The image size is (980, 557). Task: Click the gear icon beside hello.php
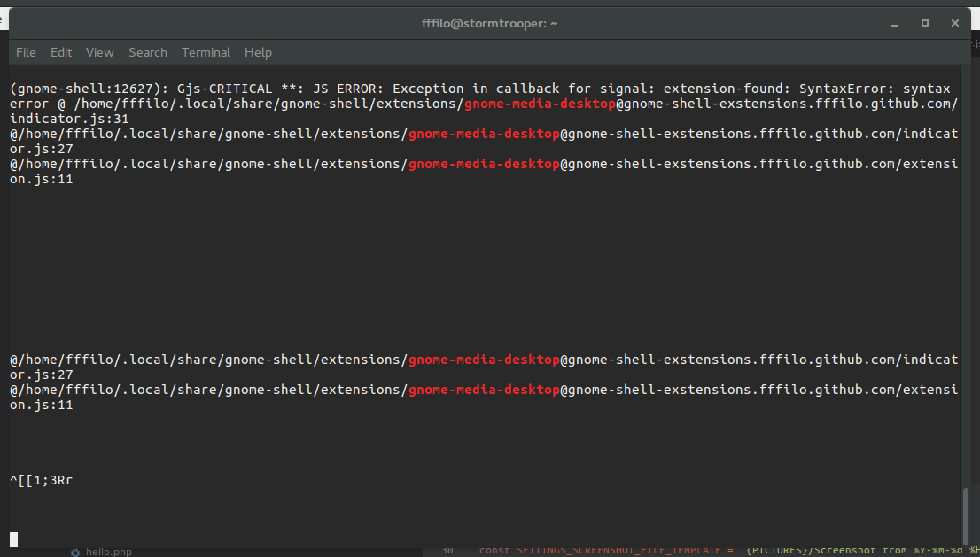pyautogui.click(x=75, y=552)
